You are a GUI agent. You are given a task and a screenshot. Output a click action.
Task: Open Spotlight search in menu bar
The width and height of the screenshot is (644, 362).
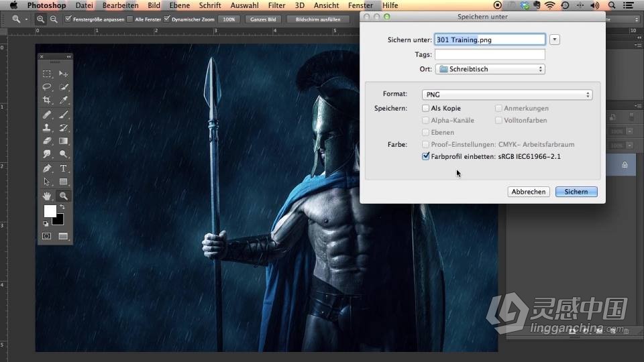click(x=612, y=5)
